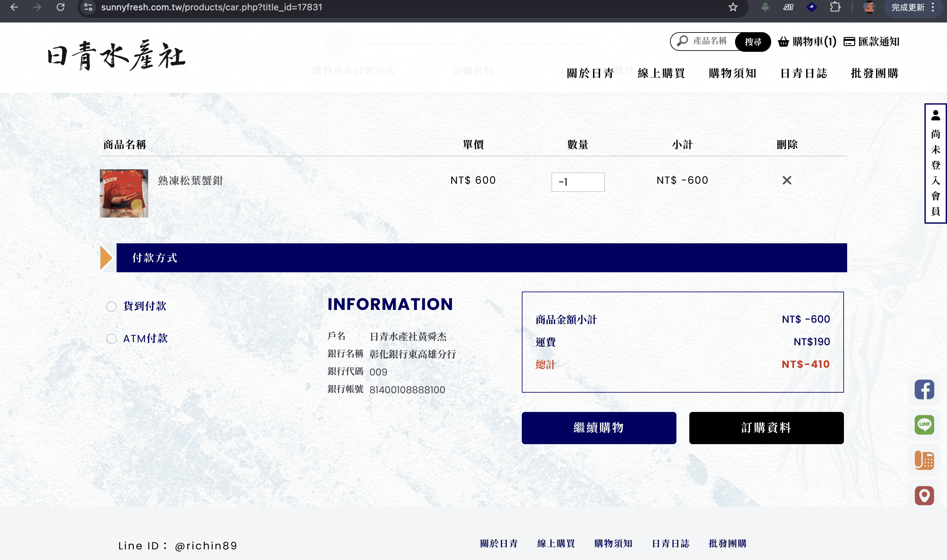Click product name 熟凍松葉蟹鉗
947x560 pixels.
tap(190, 181)
